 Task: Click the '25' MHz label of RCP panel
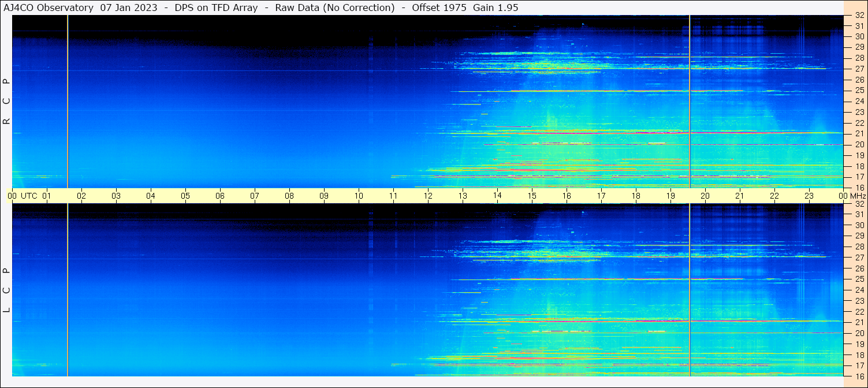click(859, 90)
